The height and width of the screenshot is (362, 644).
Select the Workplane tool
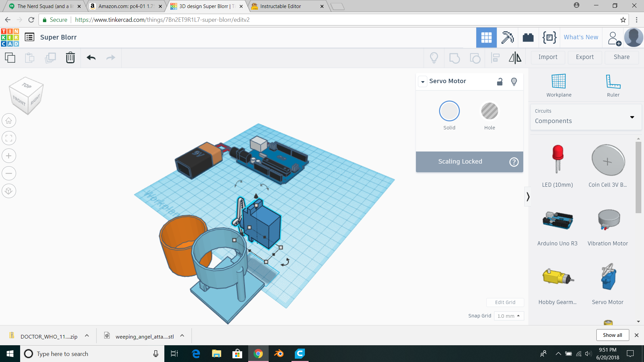[x=559, y=85]
